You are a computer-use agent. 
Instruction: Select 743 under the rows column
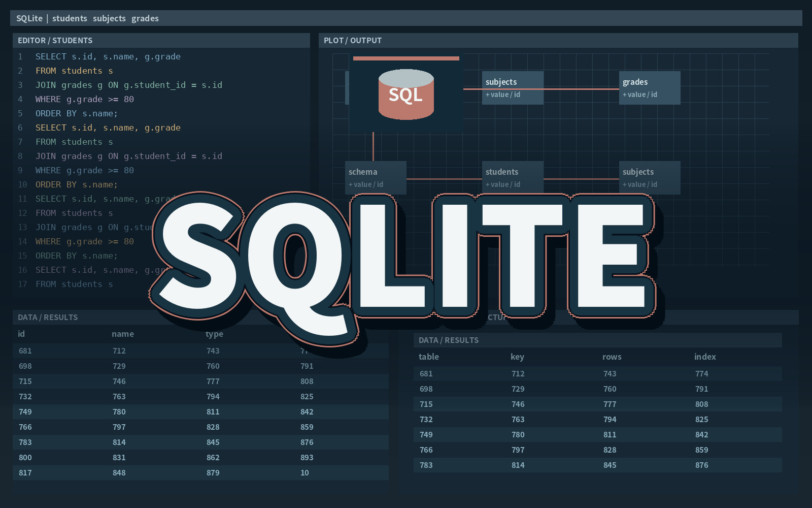[610, 373]
